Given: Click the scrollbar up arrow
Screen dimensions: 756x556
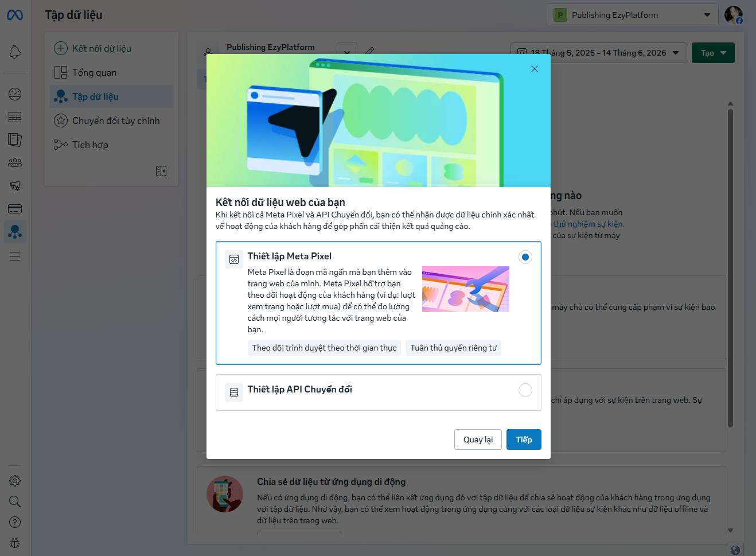Looking at the screenshot, I should click(x=730, y=104).
